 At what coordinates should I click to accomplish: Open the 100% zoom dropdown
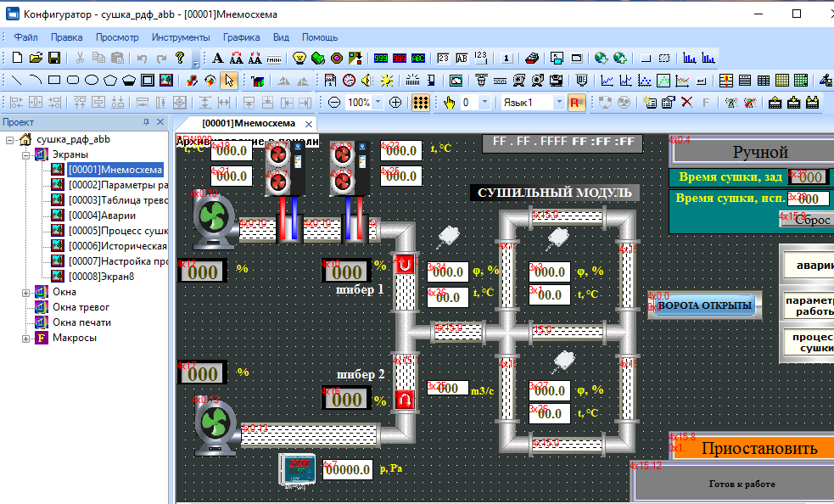pyautogui.click(x=378, y=103)
